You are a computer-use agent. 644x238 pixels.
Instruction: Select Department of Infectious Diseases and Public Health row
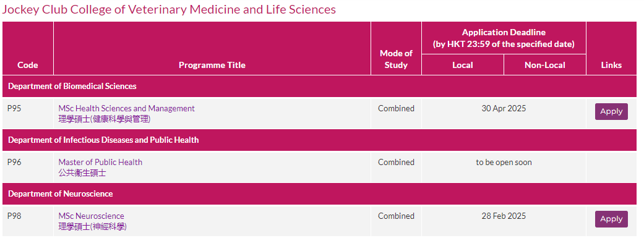pyautogui.click(x=320, y=140)
